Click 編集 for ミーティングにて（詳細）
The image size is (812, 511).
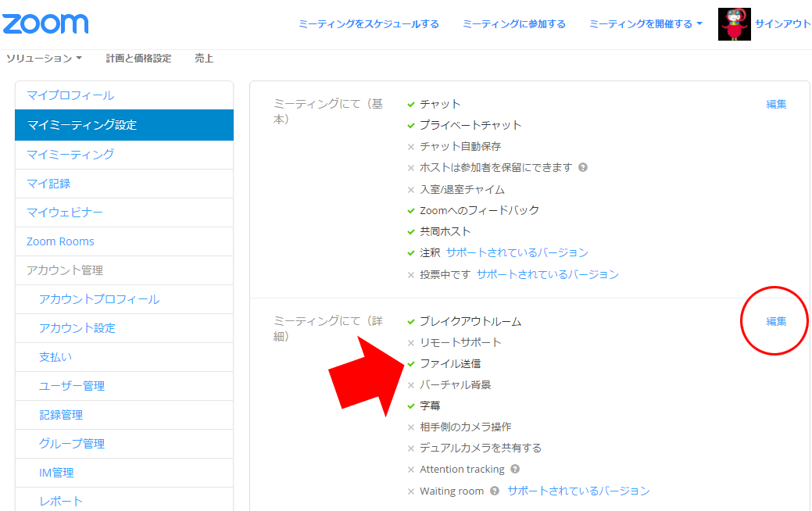776,321
